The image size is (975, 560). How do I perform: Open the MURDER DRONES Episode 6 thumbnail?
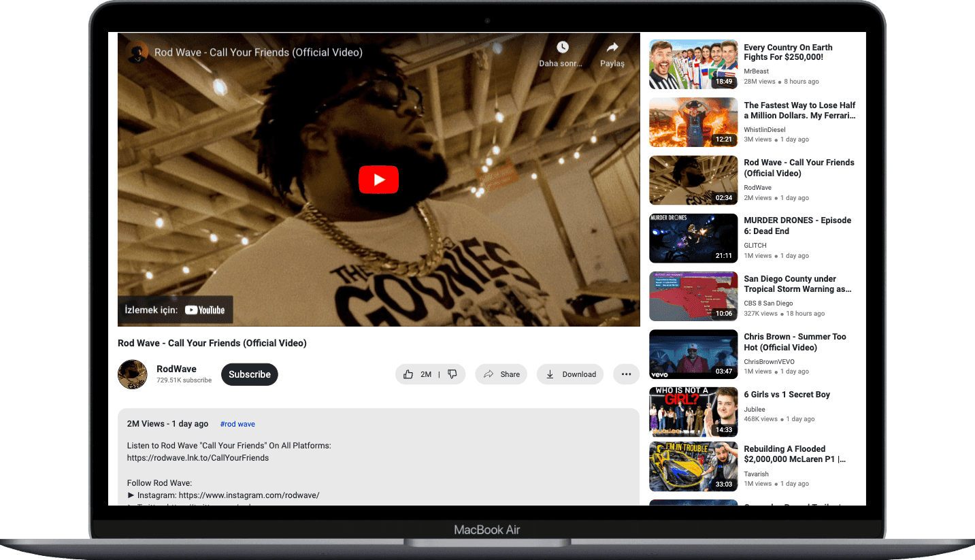(x=693, y=238)
